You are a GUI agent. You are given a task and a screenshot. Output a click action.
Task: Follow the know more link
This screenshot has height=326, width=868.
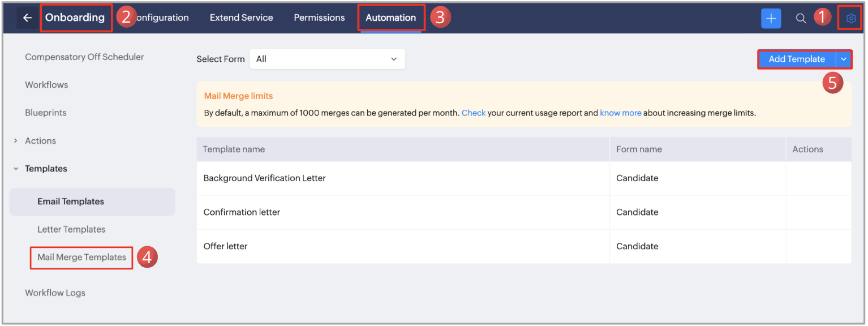click(x=620, y=113)
